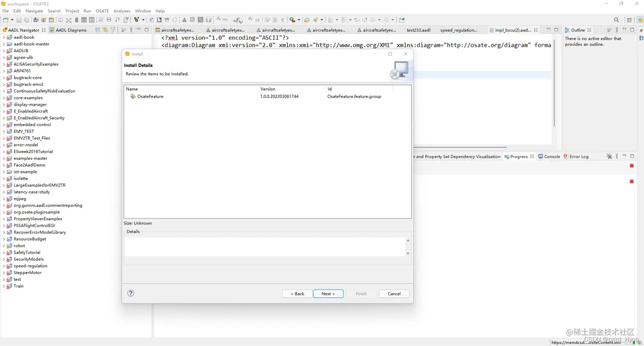Select the SafetyTutorial project

click(27, 252)
